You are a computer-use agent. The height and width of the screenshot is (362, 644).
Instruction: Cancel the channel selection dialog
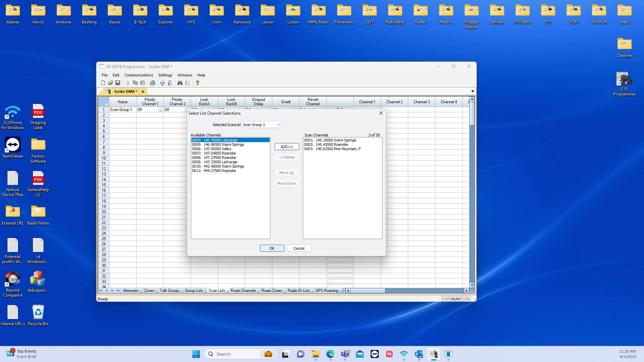pyautogui.click(x=299, y=248)
